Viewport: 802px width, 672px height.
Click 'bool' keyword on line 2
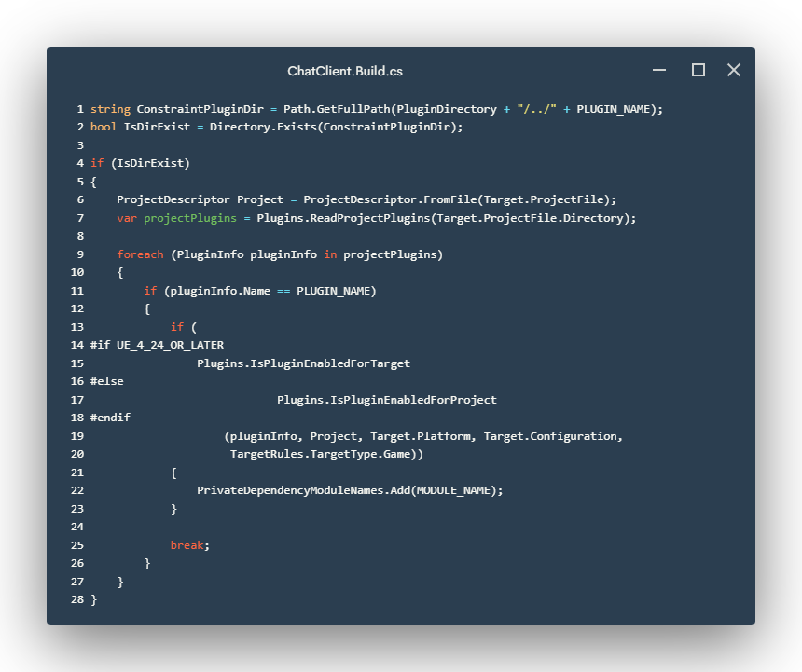[x=104, y=127]
